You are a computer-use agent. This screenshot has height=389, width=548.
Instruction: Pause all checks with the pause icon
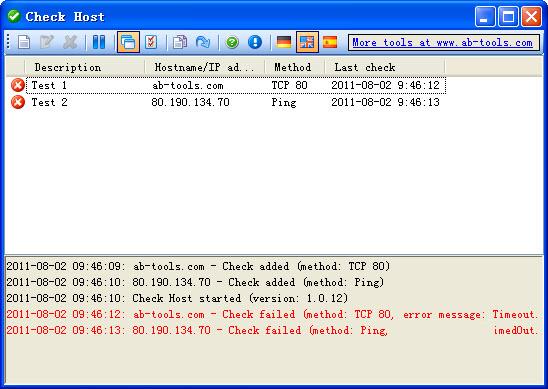pyautogui.click(x=99, y=42)
